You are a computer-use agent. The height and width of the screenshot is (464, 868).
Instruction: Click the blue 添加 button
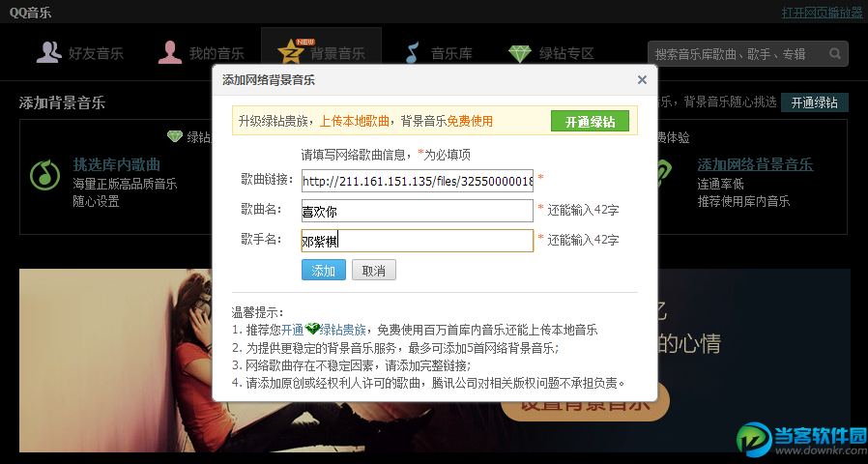323,271
